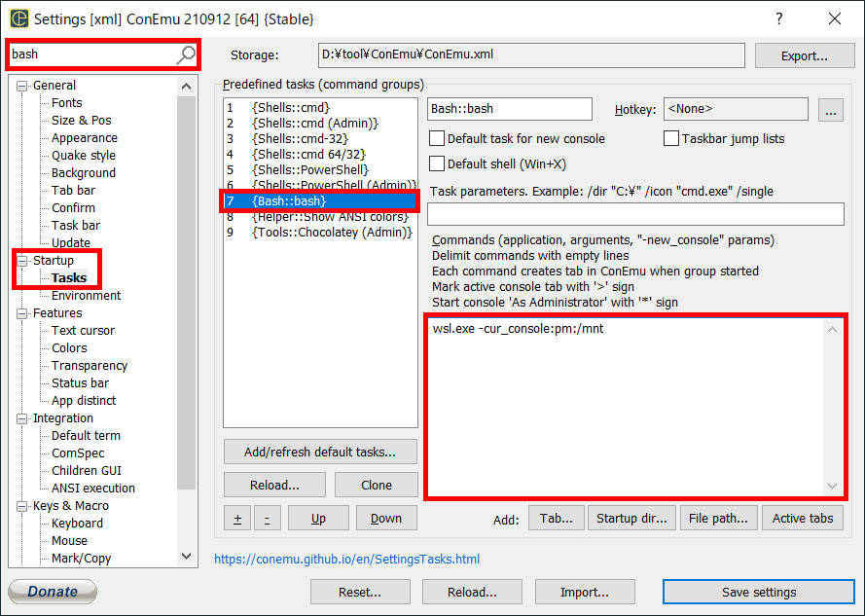Viewport: 865px width, 616px height.
Task: Open Tab bar settings page
Action: coord(73,191)
